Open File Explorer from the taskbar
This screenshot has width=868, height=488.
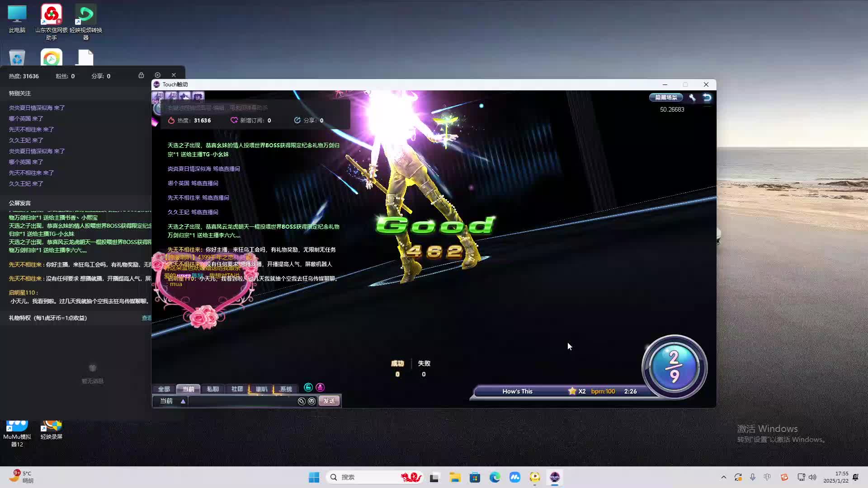455,477
